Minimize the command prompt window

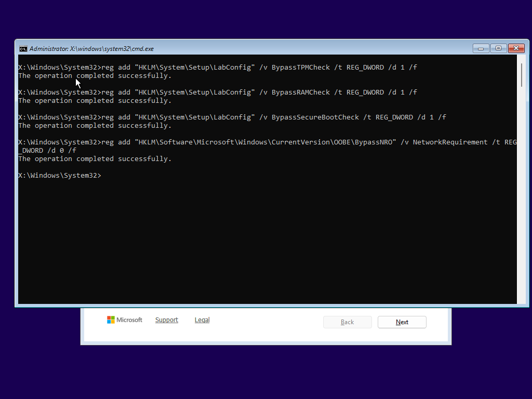tap(481, 48)
